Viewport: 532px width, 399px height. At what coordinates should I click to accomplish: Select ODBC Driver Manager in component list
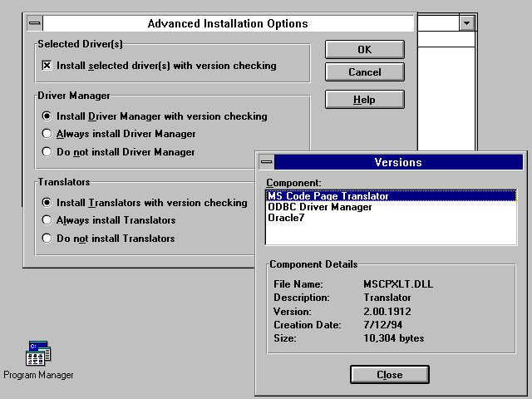pyautogui.click(x=320, y=207)
